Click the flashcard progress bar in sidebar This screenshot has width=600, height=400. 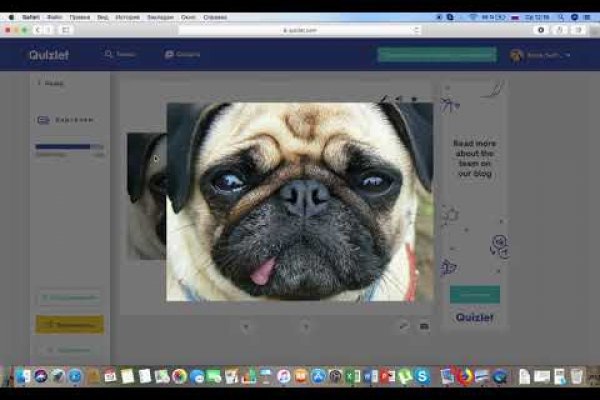[63, 147]
